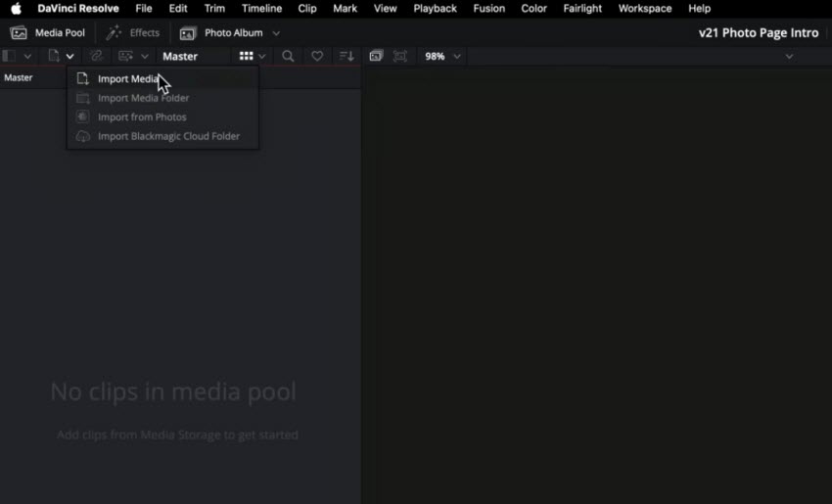Click the Import Media document icon
832x504 pixels.
tap(83, 78)
